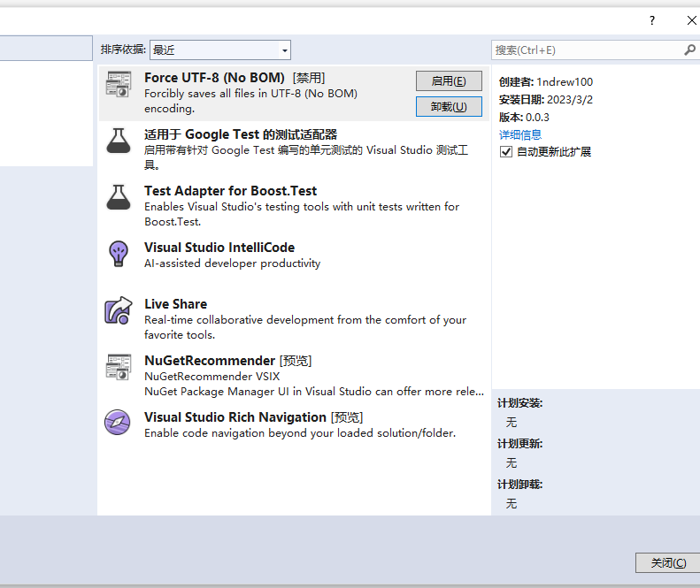Click the NuGetRecommender extension icon
Screen dimensions: 700x588
119,367
